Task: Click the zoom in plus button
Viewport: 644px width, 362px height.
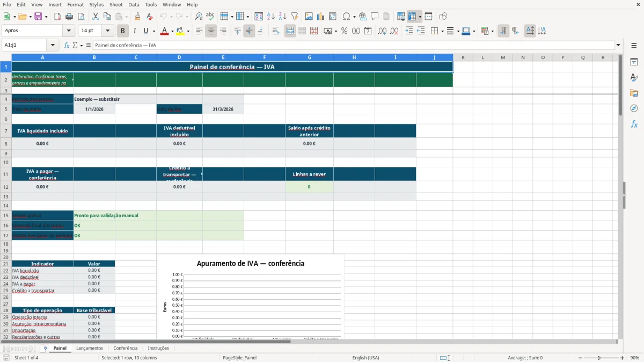Action: click(x=623, y=358)
